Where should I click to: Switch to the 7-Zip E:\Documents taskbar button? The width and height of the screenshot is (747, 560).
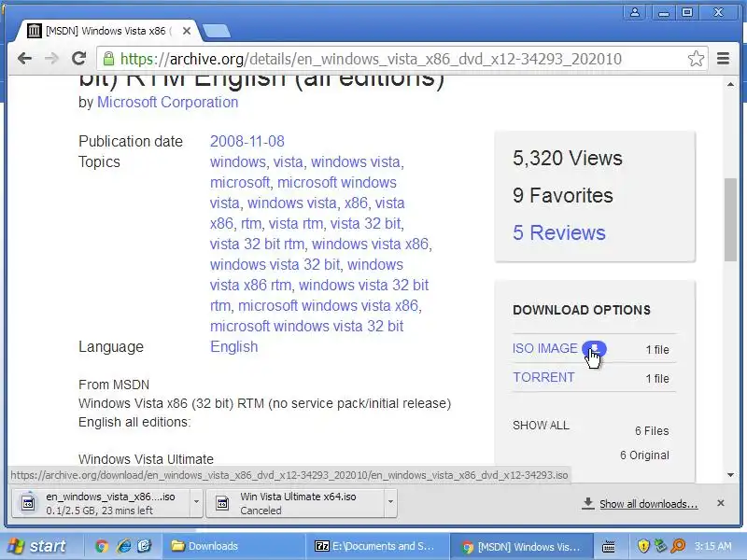coord(376,546)
